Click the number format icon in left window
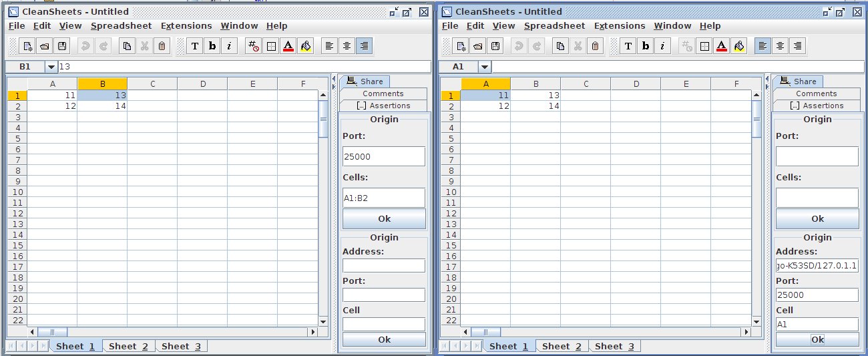The image size is (868, 356). pos(253,46)
